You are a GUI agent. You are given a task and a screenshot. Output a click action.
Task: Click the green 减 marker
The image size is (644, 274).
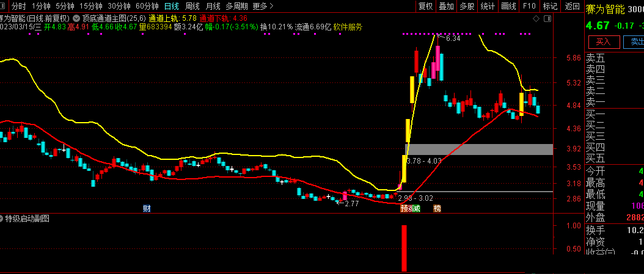point(416,208)
